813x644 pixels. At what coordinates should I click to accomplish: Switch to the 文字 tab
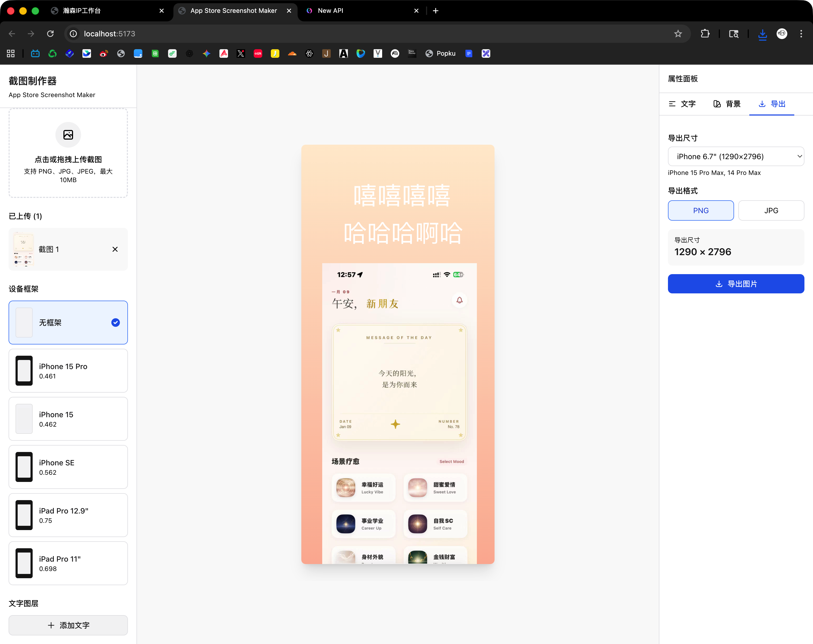tap(682, 104)
